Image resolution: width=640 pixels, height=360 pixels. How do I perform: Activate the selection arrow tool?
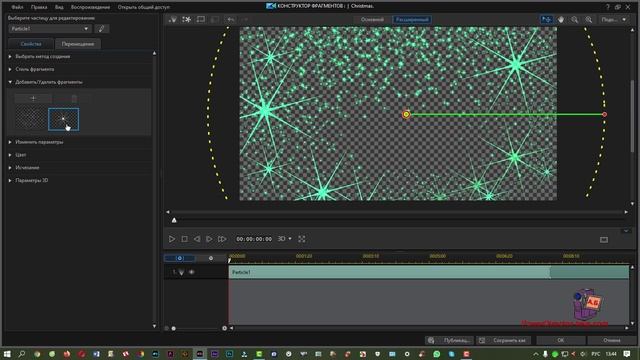(546, 19)
